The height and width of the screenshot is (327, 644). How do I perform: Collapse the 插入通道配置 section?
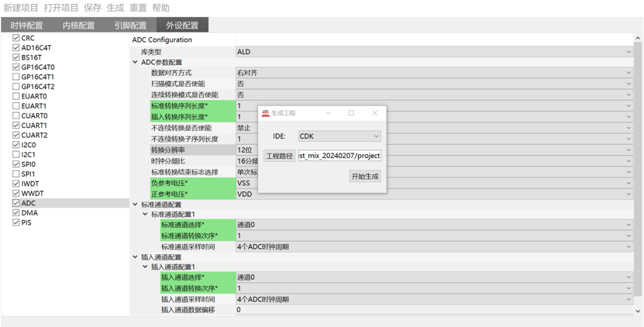[135, 257]
